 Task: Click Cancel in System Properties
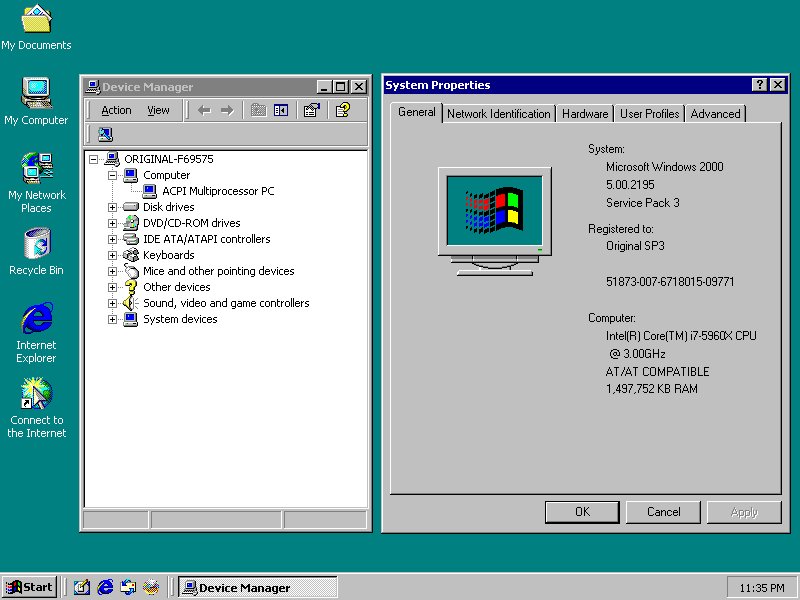point(663,512)
